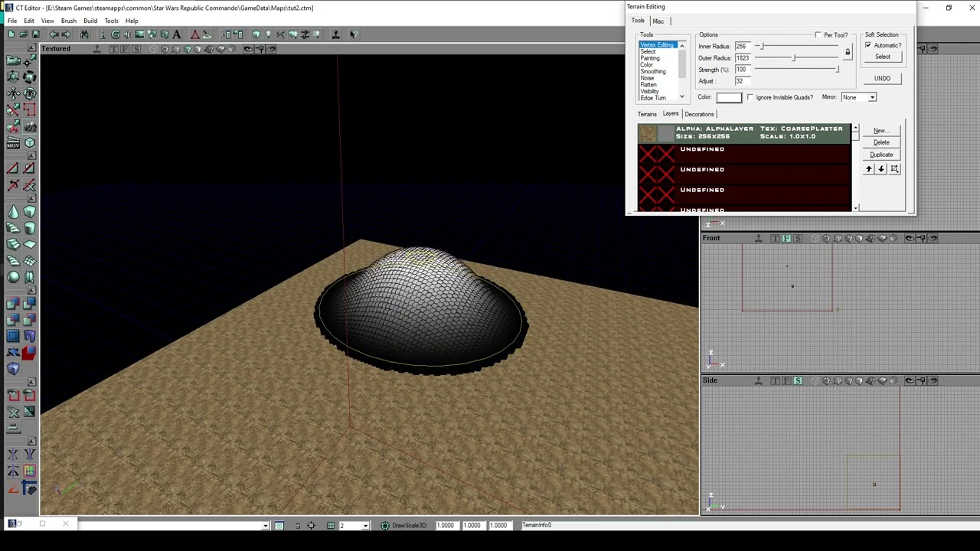Open the View menu

pos(47,21)
